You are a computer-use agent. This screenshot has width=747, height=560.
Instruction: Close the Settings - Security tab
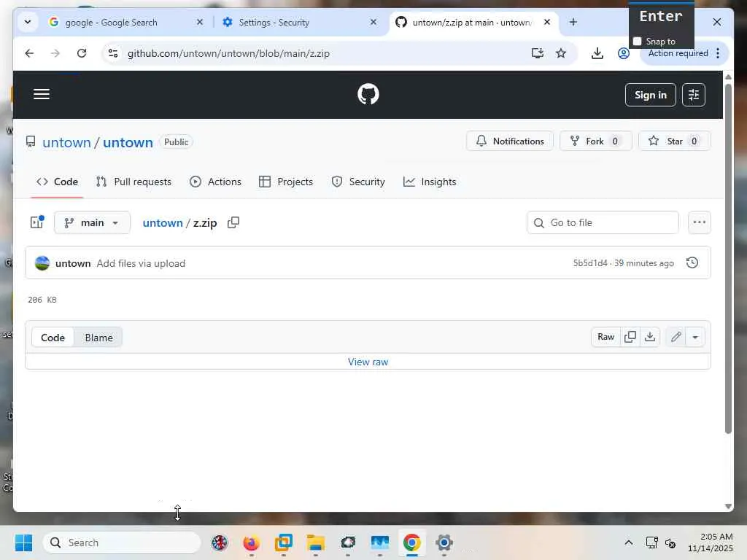tap(373, 22)
